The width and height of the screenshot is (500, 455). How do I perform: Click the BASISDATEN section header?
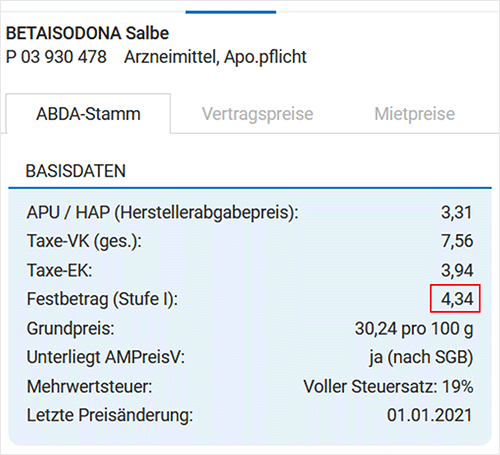76,171
